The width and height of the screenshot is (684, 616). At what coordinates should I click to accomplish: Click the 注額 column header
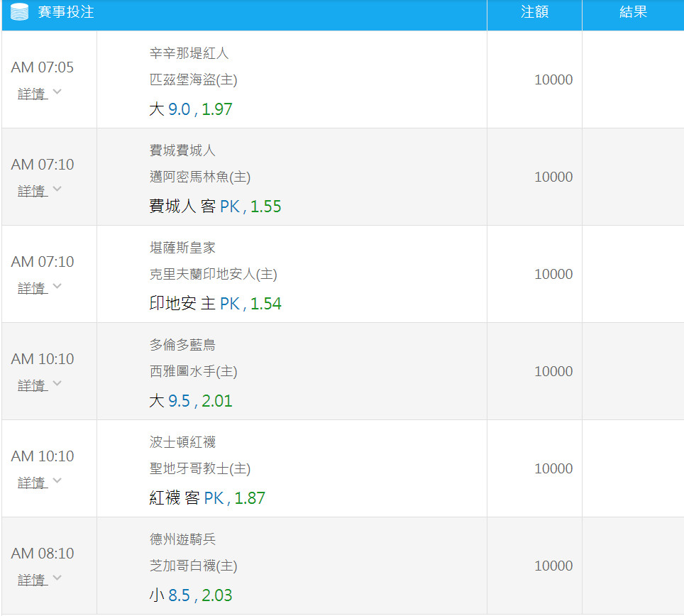point(534,12)
